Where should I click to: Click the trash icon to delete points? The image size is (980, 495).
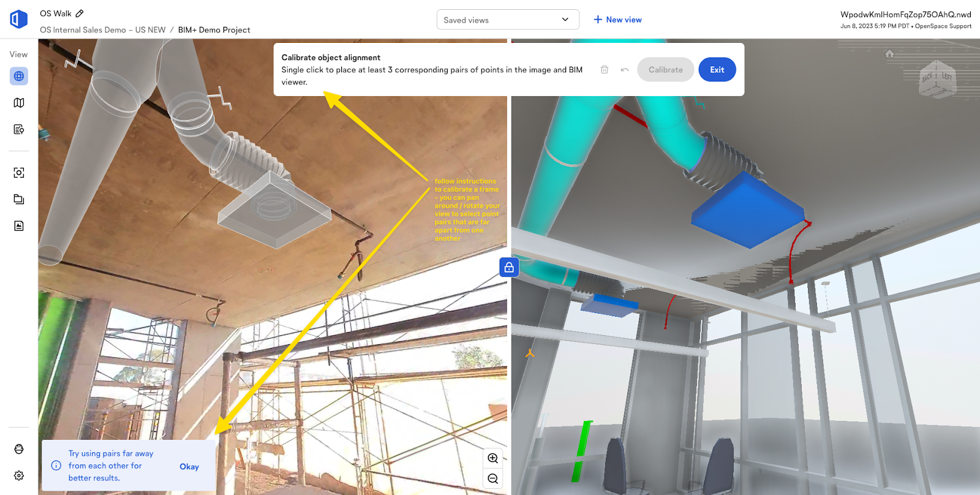coord(605,70)
